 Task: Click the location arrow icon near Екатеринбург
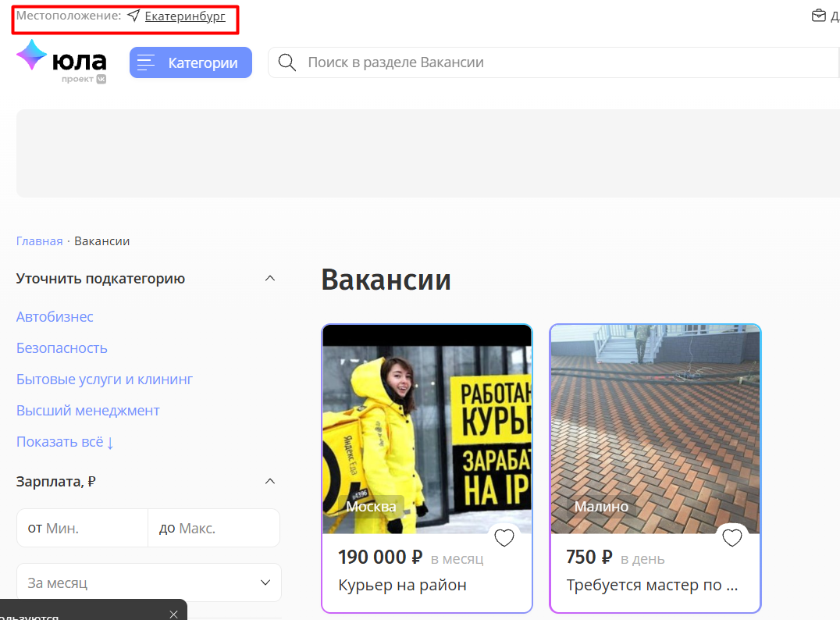[x=133, y=16]
